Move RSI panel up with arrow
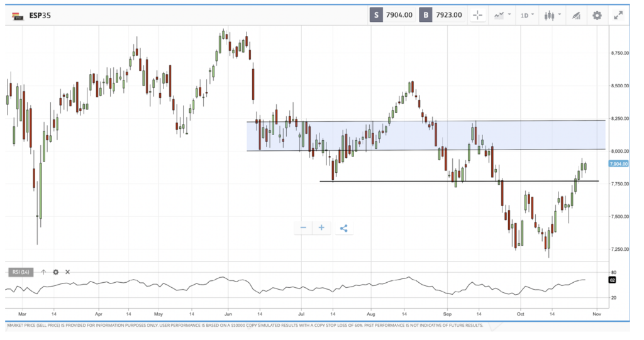 tap(43, 272)
